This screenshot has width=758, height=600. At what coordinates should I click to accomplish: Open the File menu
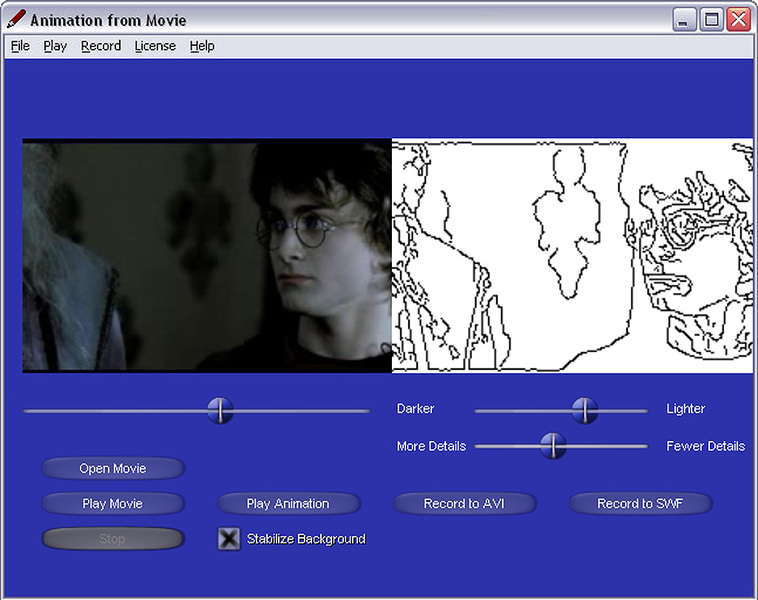(20, 46)
